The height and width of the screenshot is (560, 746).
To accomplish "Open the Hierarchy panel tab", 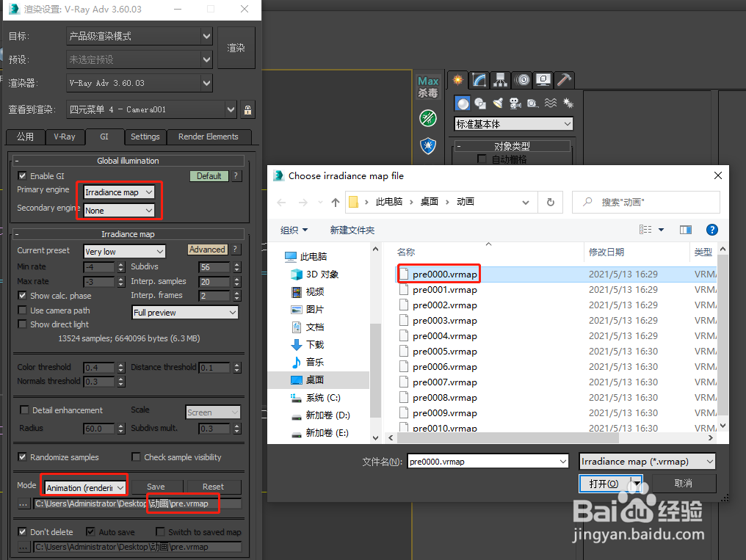I will coord(500,80).
